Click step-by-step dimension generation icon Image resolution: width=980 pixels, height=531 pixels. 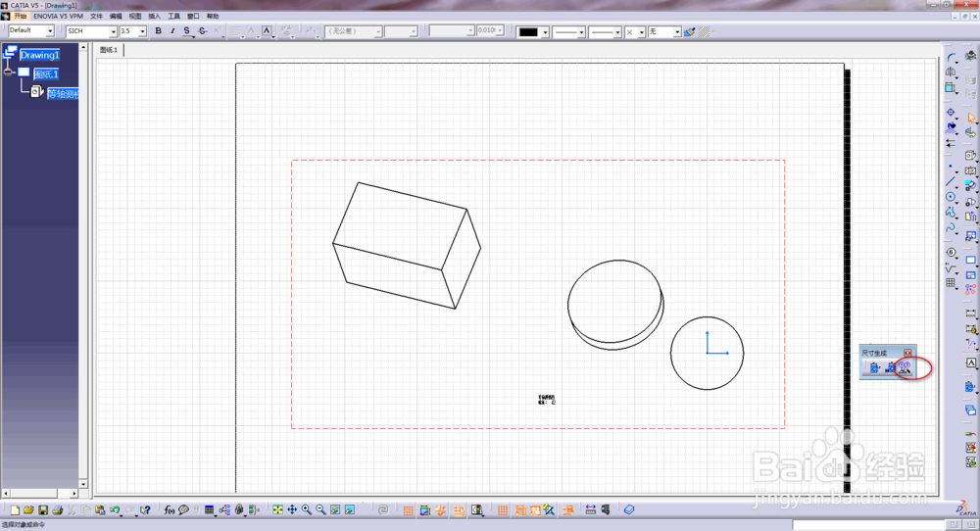pyautogui.click(x=890, y=368)
